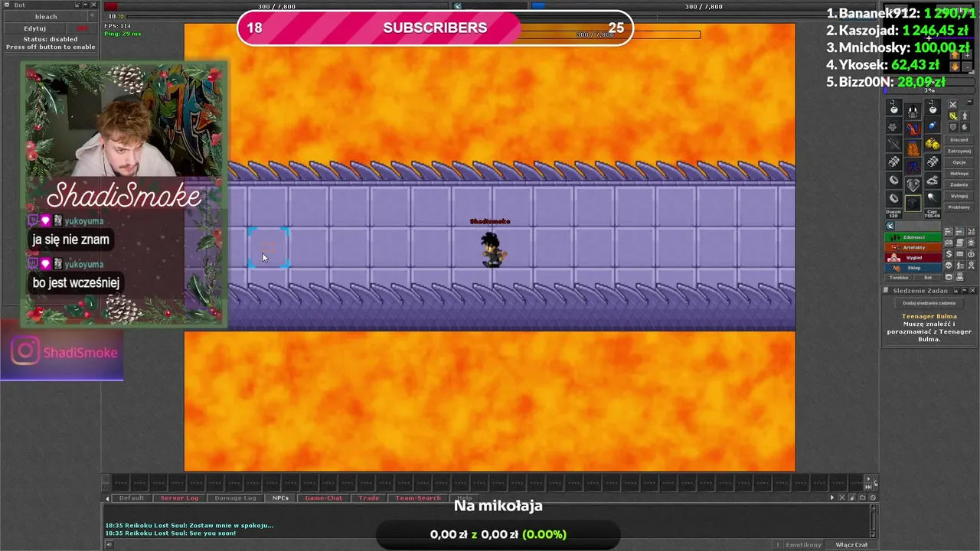
Task: Click the Emotikony button
Action: point(803,545)
